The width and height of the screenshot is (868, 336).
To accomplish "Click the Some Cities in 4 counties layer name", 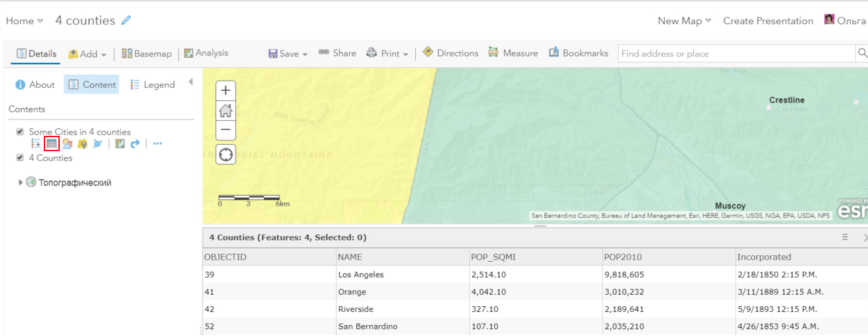I will coord(80,132).
